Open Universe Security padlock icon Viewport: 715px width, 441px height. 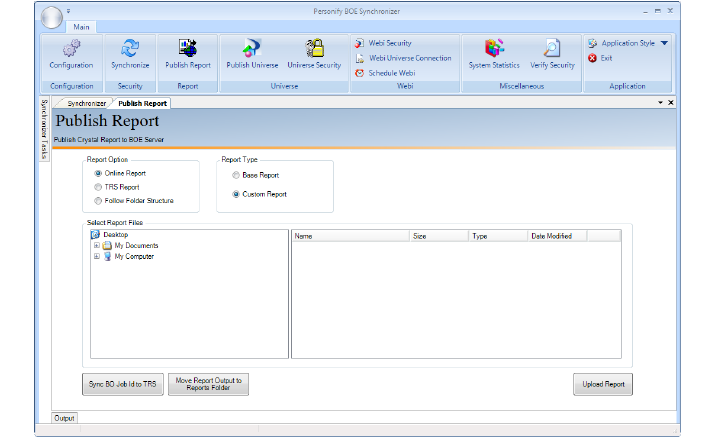pyautogui.click(x=314, y=49)
